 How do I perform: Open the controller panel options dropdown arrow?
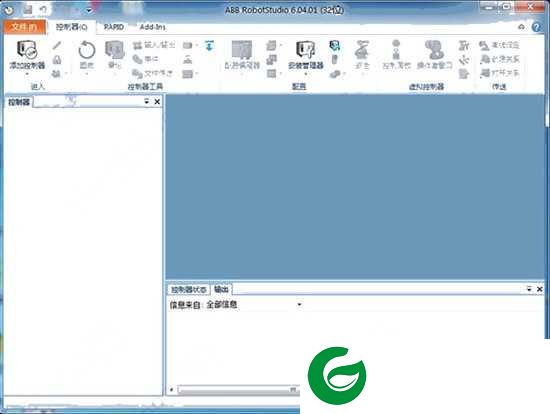click(147, 102)
